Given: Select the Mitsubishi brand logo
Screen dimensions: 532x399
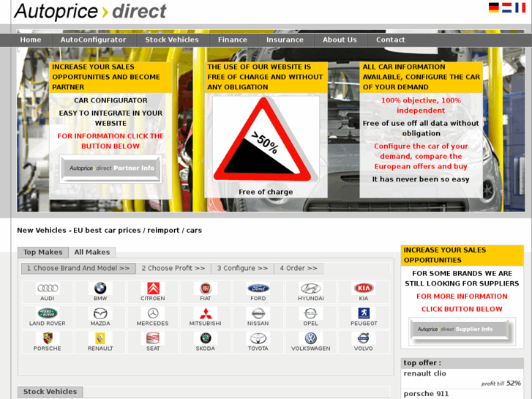Looking at the screenshot, I should [206, 313].
